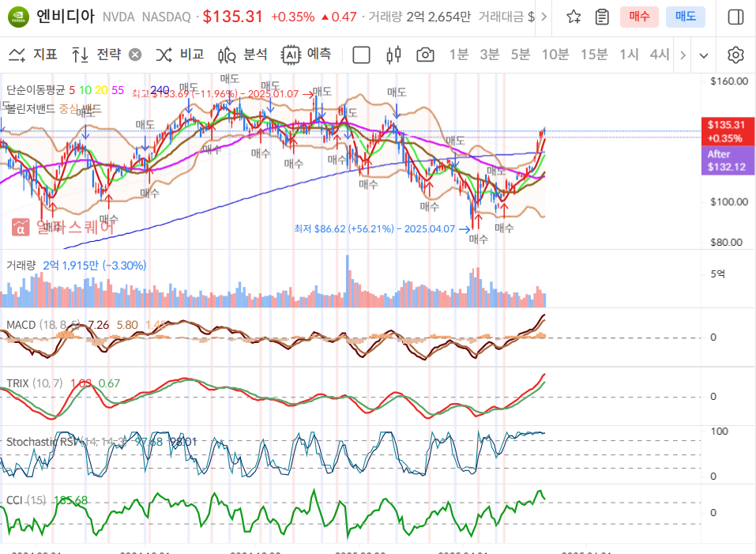Click the Stochastic RSI indicator label
Image resolution: width=756 pixels, height=554 pixels.
click(42, 442)
